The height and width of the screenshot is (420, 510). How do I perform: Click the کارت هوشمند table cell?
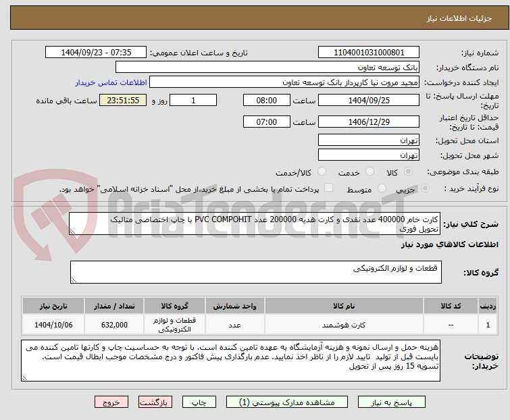tap(344, 324)
